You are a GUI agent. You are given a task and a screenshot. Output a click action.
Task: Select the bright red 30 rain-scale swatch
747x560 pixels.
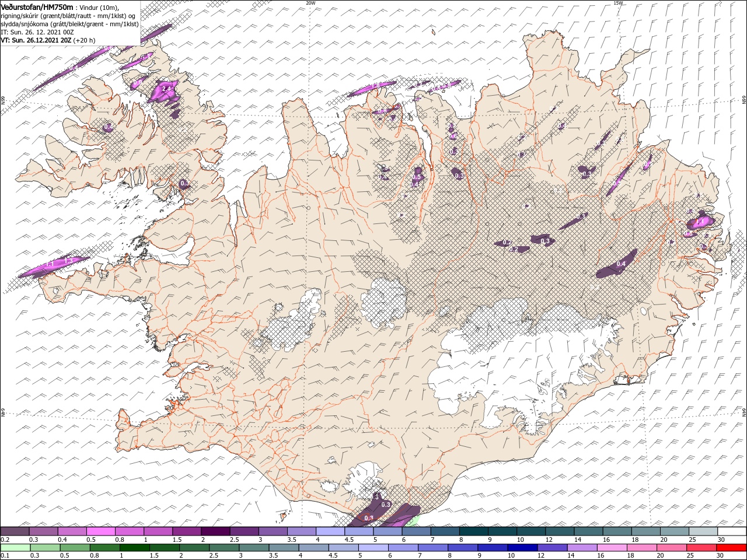731,548
